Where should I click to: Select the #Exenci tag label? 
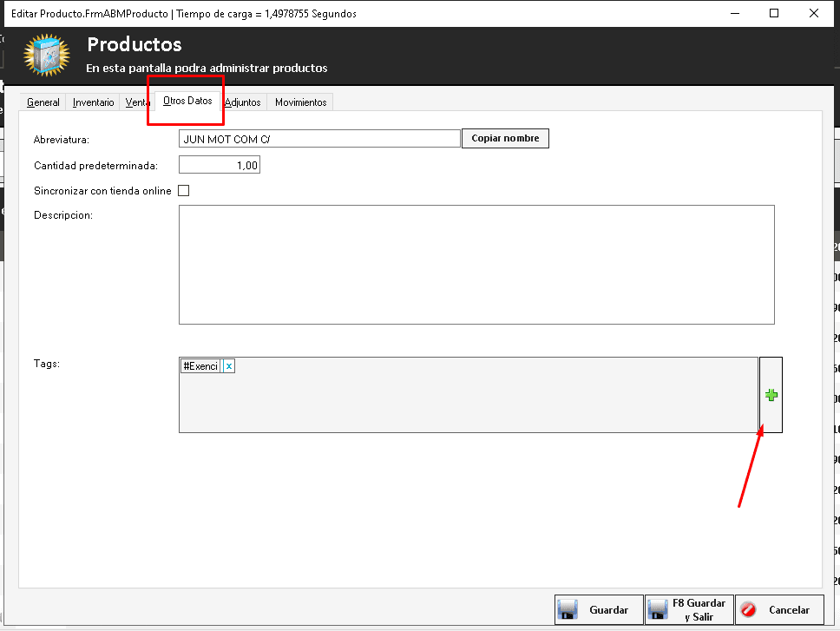click(x=200, y=366)
